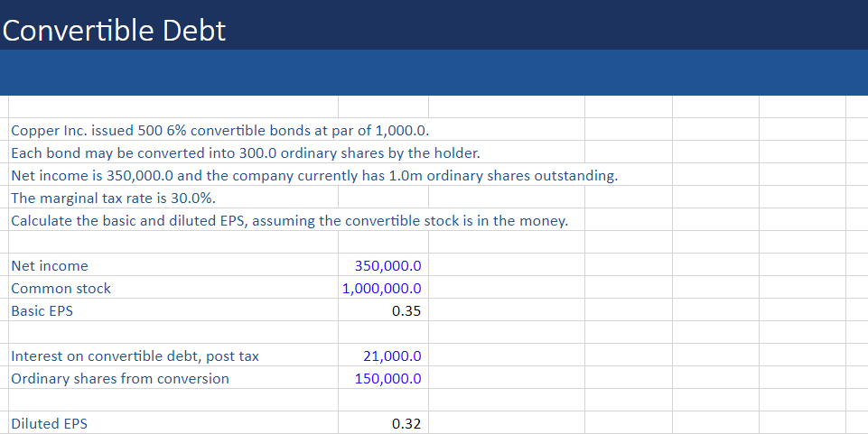868x434 pixels.
Task: Click the bond conversion ratio sentence
Action: tap(239, 152)
